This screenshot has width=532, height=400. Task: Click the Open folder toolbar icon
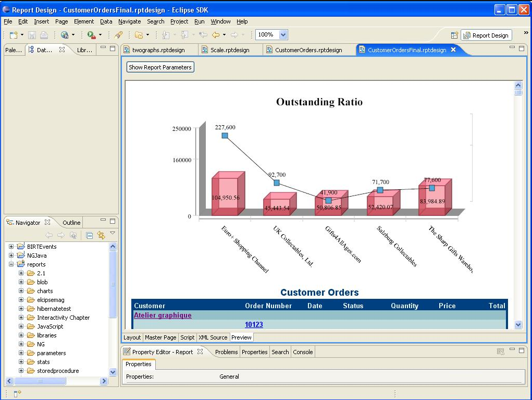tap(139, 35)
